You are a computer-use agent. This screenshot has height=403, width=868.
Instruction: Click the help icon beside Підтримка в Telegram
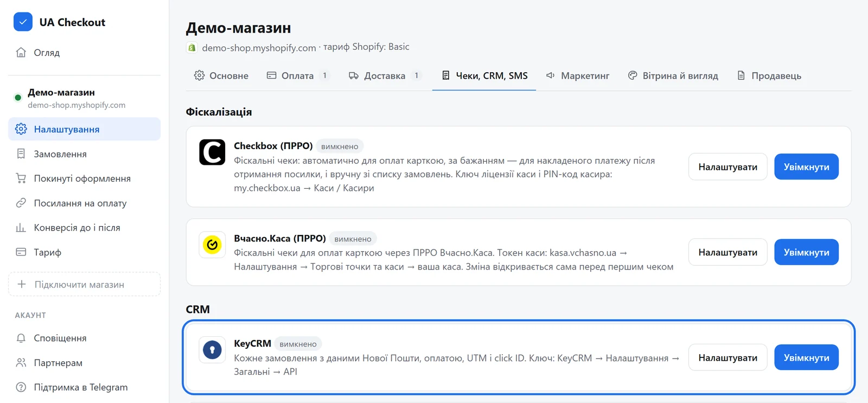[x=21, y=387]
